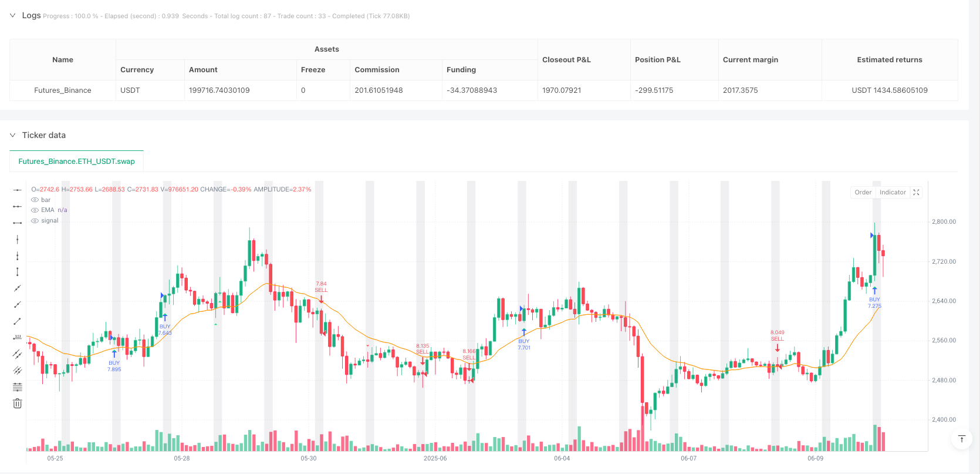
Task: Open the Indicator button on the chart
Action: click(893, 193)
